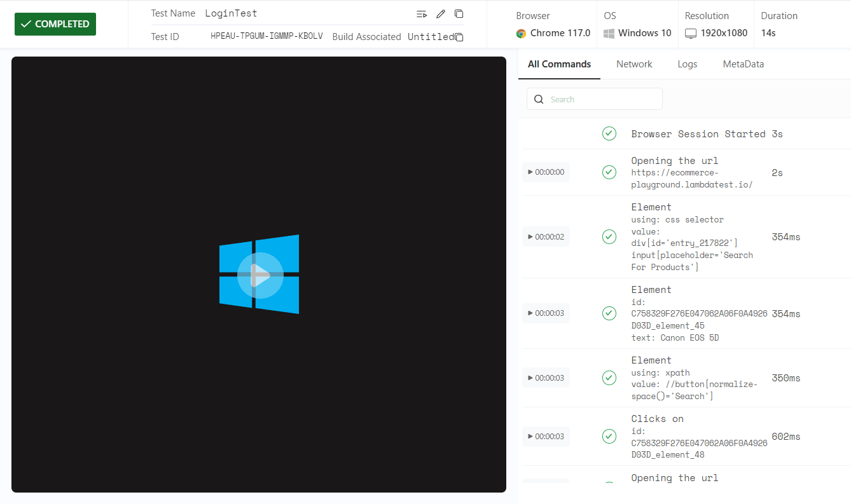Viewport: 851px width, 504px height.
Task: Click the 00:00:02 playback marker
Action: coord(546,236)
